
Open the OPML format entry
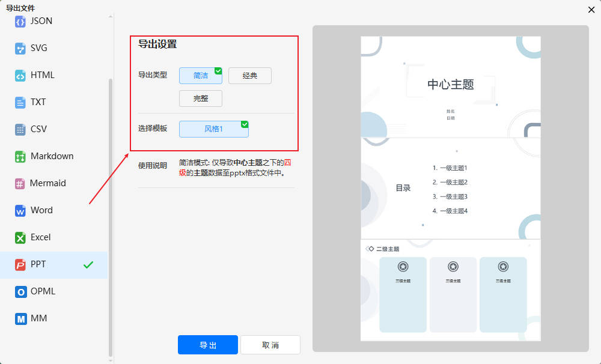(x=43, y=291)
